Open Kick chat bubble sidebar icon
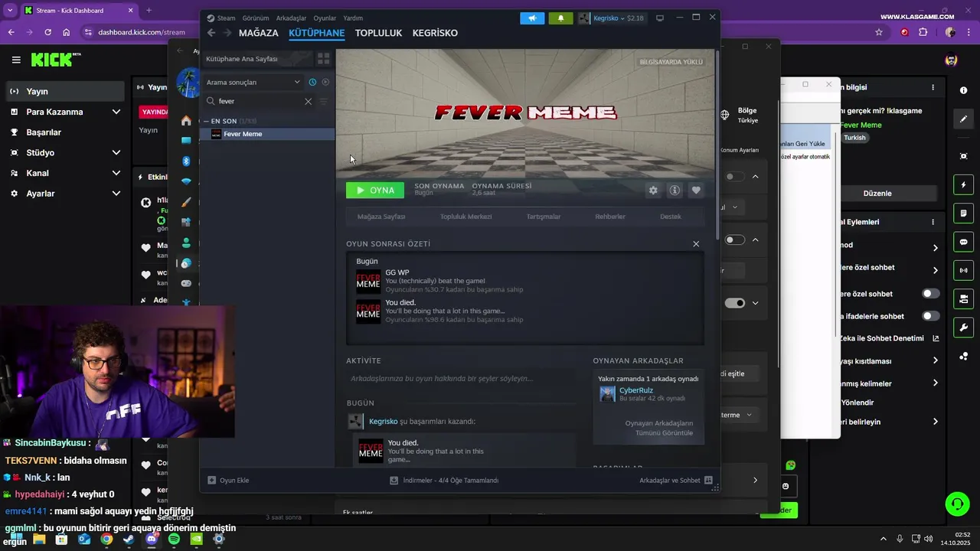The height and width of the screenshot is (551, 980). coord(963,242)
